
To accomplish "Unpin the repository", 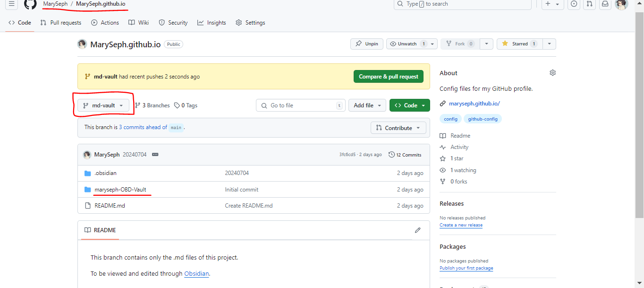I will pyautogui.click(x=366, y=44).
